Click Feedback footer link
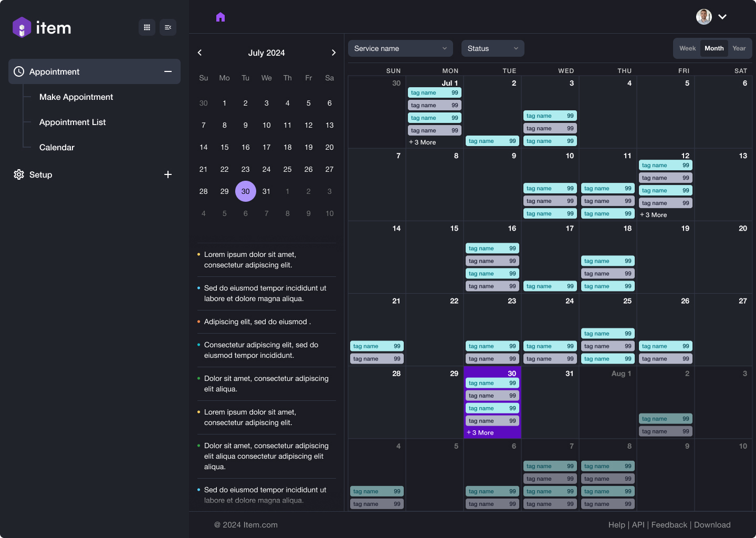 click(669, 525)
